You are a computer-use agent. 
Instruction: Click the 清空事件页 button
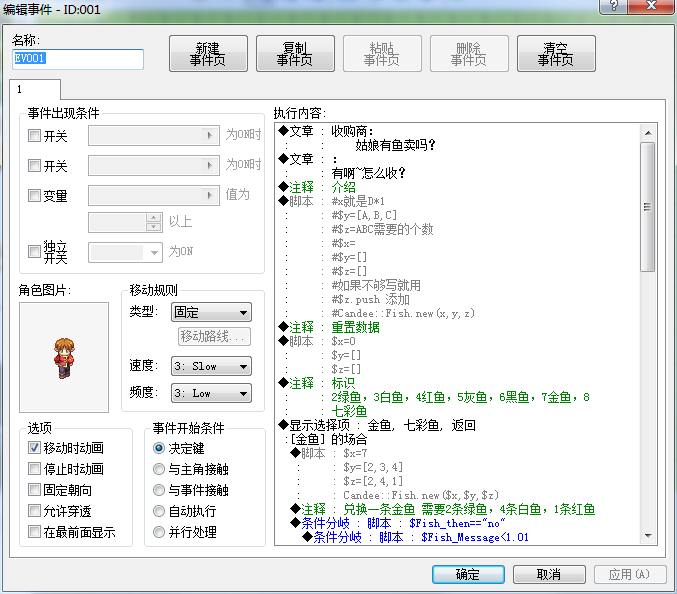tap(556, 54)
